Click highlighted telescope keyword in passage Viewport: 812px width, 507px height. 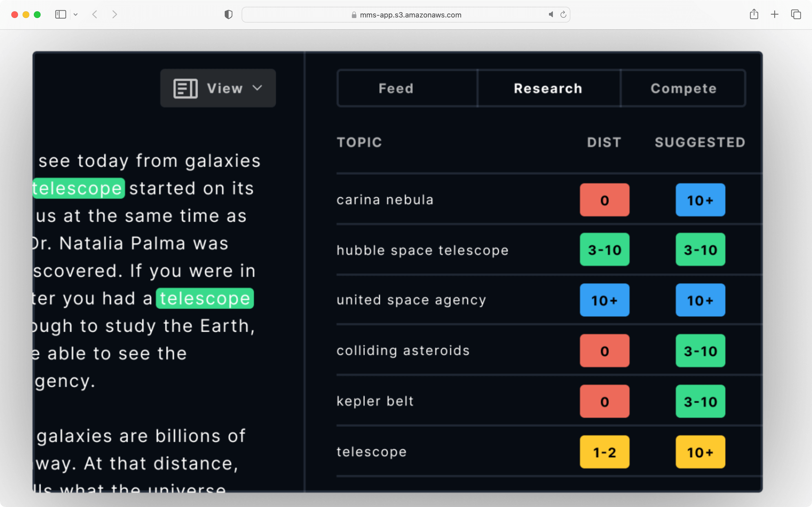click(x=78, y=188)
